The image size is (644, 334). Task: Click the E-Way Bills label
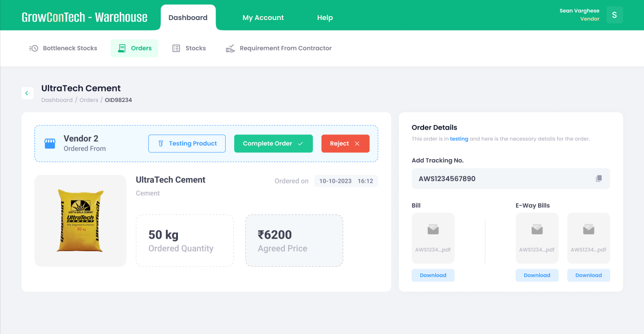point(533,205)
